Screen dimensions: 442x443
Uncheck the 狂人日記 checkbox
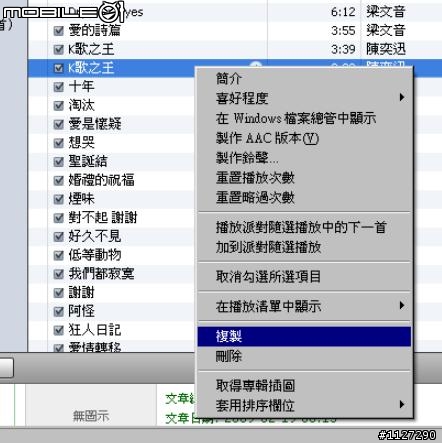(58, 330)
